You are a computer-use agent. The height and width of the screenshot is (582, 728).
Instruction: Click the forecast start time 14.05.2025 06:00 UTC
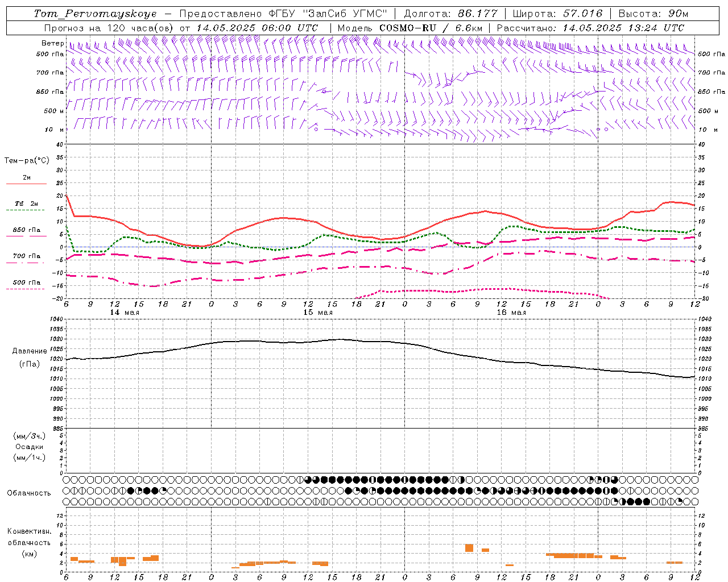tap(257, 28)
